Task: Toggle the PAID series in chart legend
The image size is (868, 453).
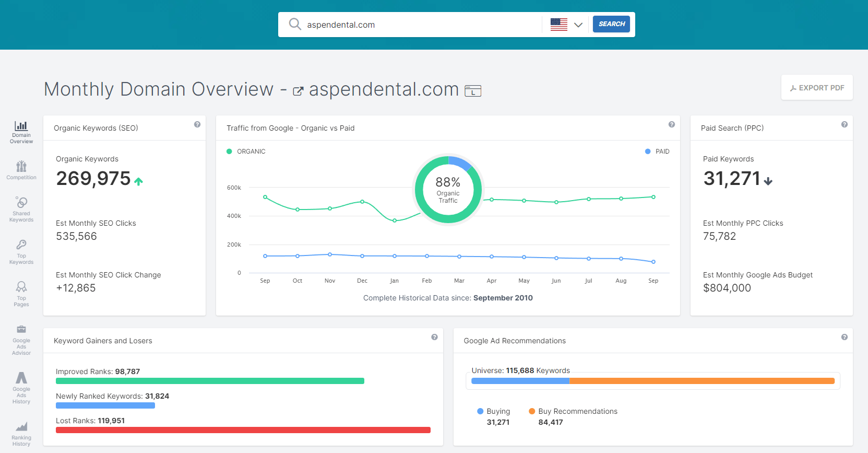Action: pyautogui.click(x=657, y=152)
